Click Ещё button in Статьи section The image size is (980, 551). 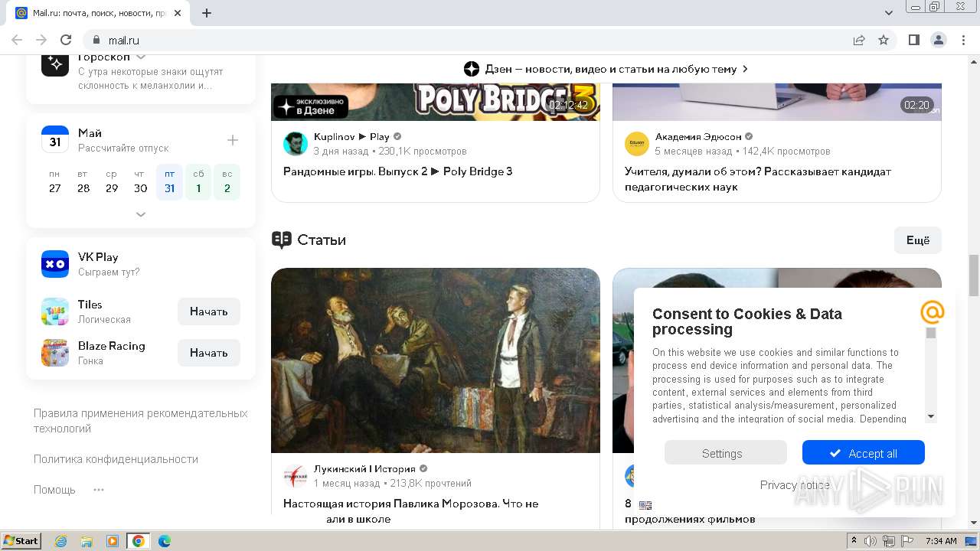point(918,240)
